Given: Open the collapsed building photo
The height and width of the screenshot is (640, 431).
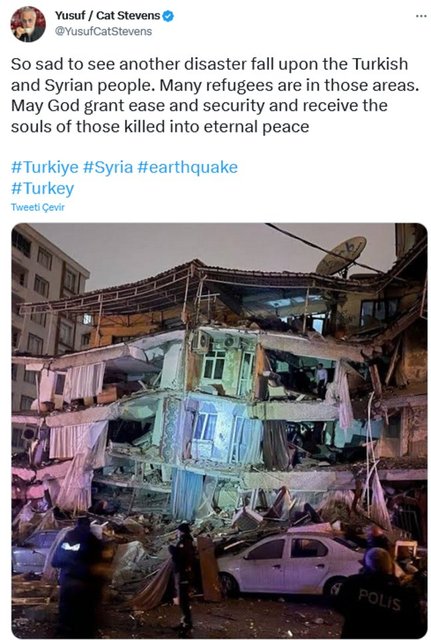Looking at the screenshot, I should [220, 430].
